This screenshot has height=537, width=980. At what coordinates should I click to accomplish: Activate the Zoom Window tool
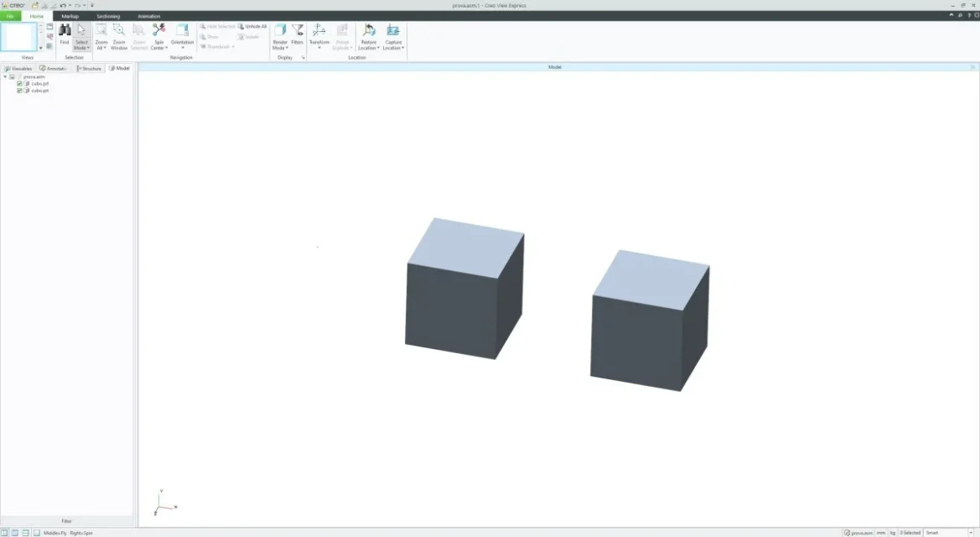click(x=119, y=31)
